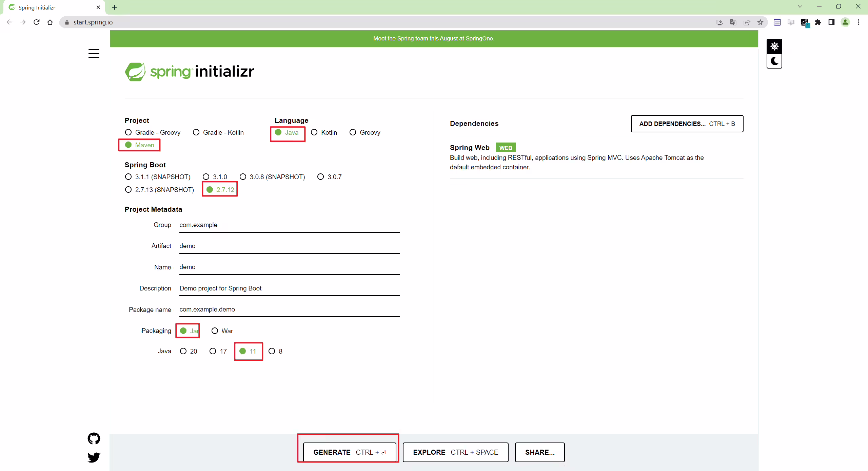Click the Generate button
Screen dimensions: 868x471
click(x=350, y=452)
